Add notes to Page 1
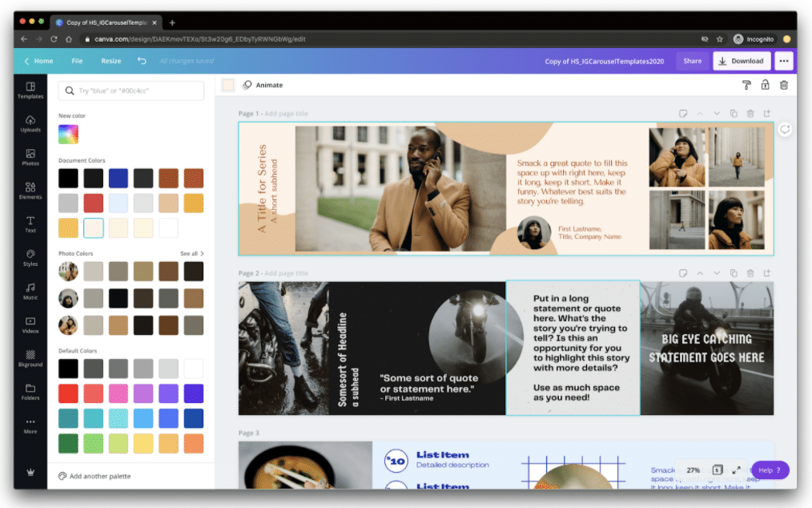 (683, 114)
